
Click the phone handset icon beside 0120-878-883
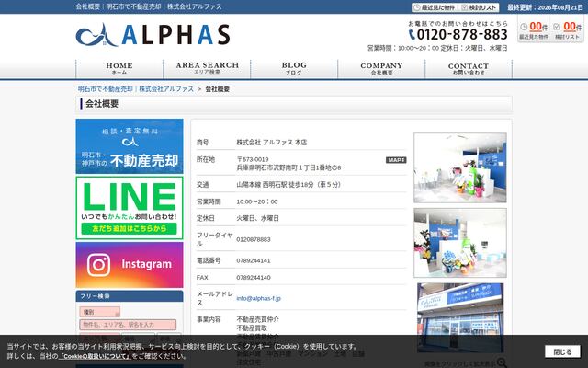click(412, 35)
